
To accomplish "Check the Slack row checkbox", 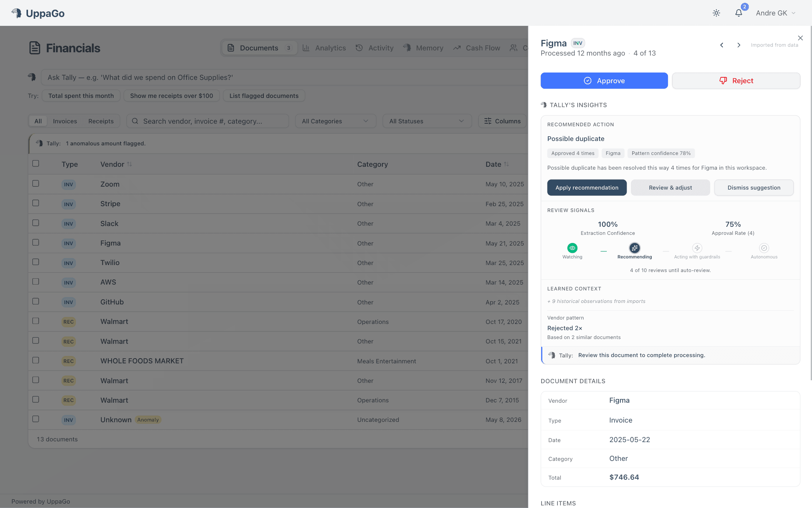I will click(x=36, y=223).
